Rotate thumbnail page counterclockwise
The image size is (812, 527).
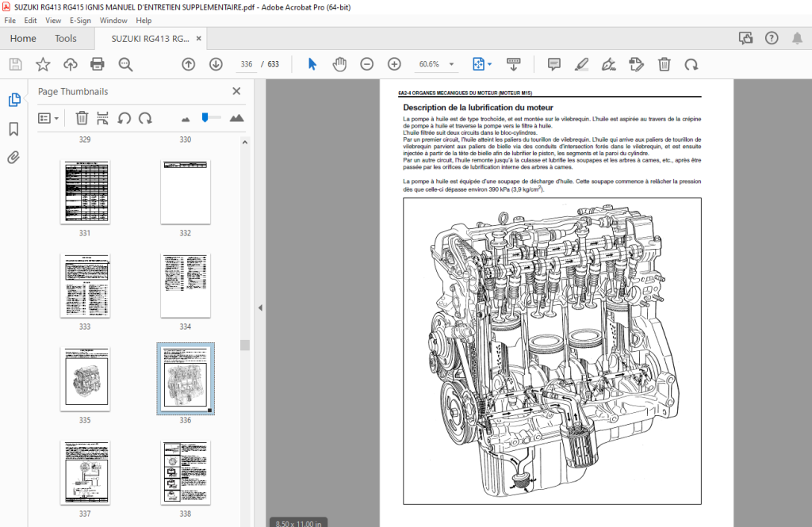click(x=124, y=118)
